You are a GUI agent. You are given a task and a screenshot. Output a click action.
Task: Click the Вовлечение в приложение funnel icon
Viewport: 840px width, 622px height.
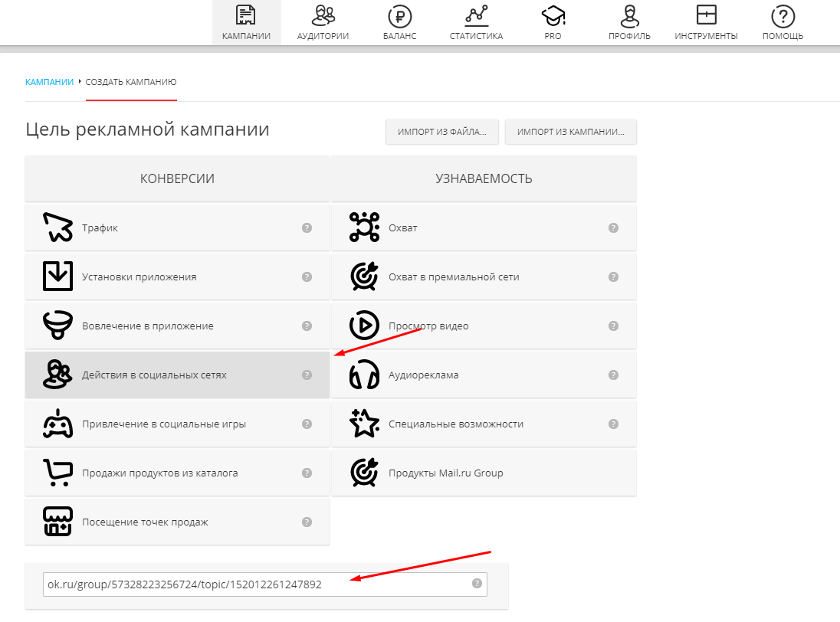click(x=57, y=326)
